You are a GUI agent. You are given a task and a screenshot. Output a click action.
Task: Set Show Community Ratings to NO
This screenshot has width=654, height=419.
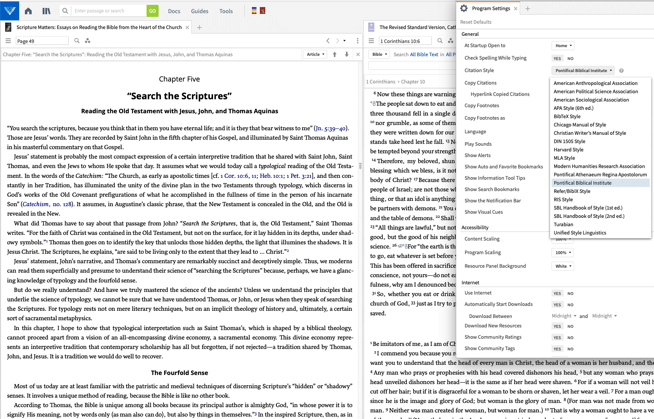[570, 338]
